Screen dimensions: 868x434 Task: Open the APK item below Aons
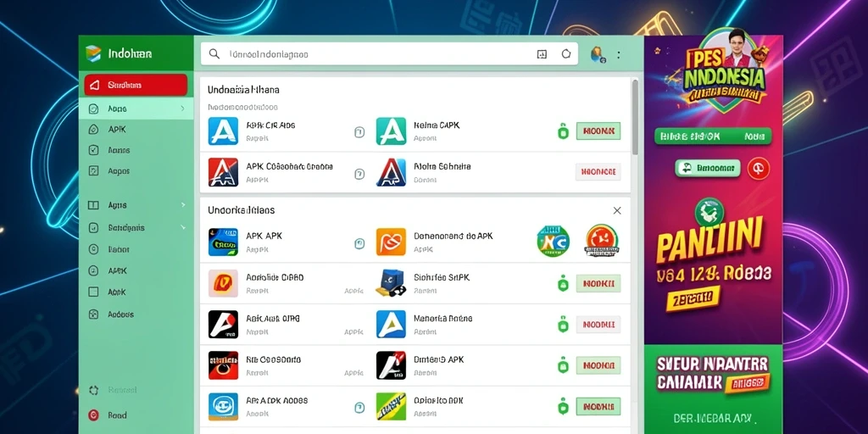tap(117, 130)
